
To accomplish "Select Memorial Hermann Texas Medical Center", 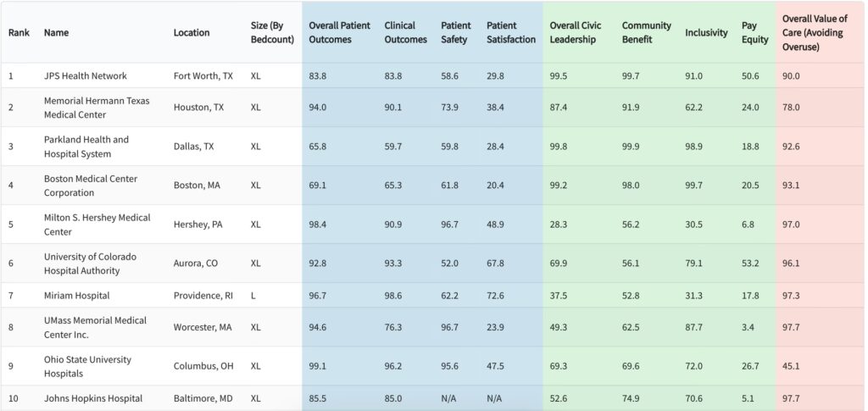I will (x=97, y=108).
